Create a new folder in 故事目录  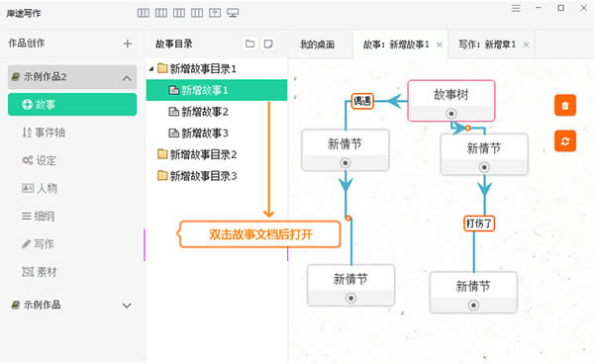(x=250, y=44)
